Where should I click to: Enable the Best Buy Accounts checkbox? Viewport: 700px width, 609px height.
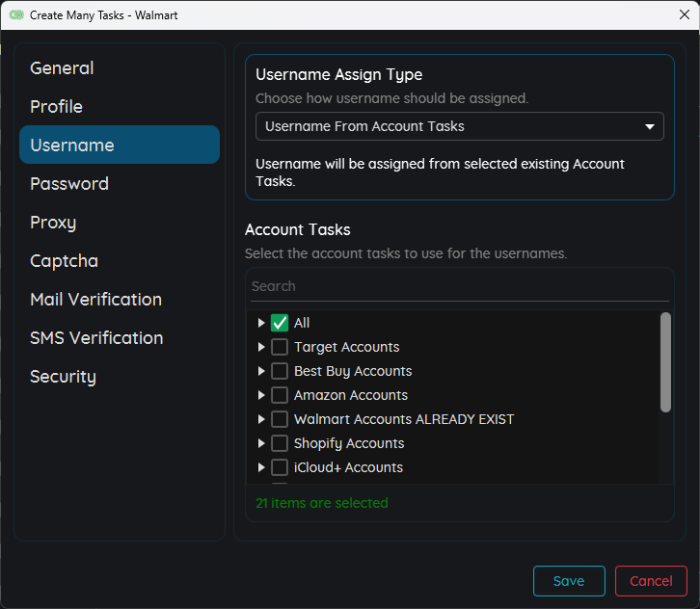click(280, 371)
